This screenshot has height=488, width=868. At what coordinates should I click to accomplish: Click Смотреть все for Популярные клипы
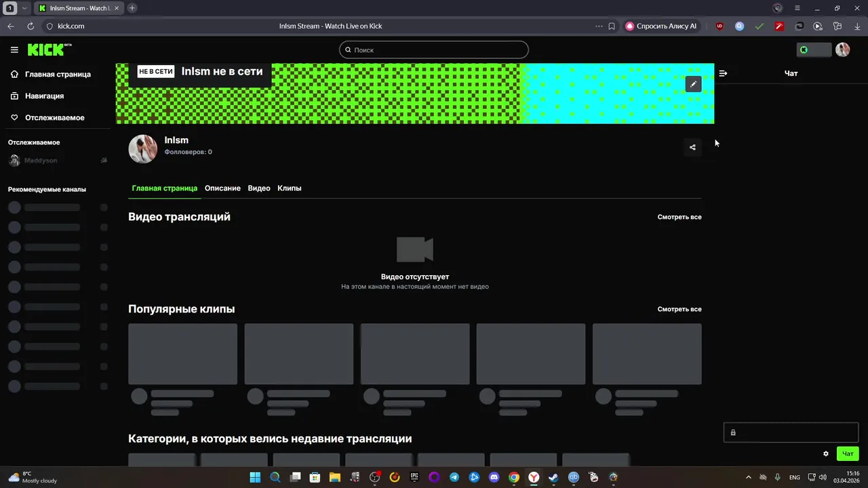679,309
